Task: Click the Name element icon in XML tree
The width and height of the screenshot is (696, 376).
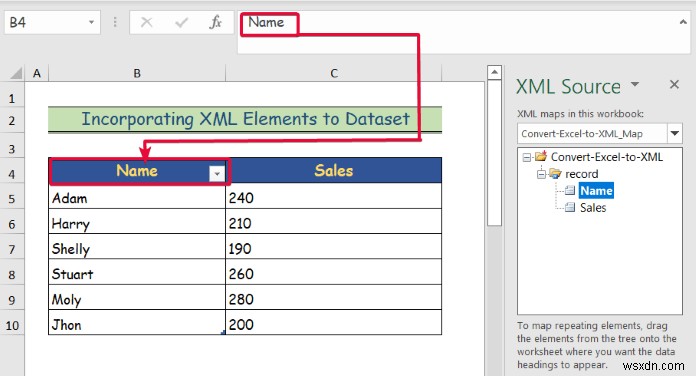Action: click(570, 190)
